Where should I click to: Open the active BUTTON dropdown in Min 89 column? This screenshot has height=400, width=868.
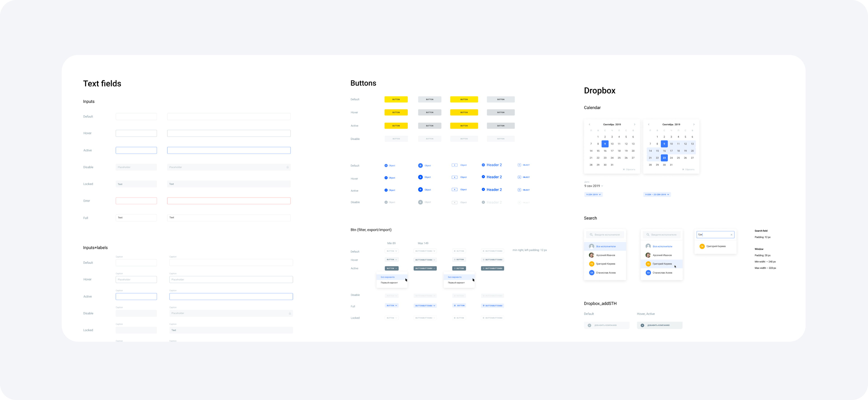(392, 268)
